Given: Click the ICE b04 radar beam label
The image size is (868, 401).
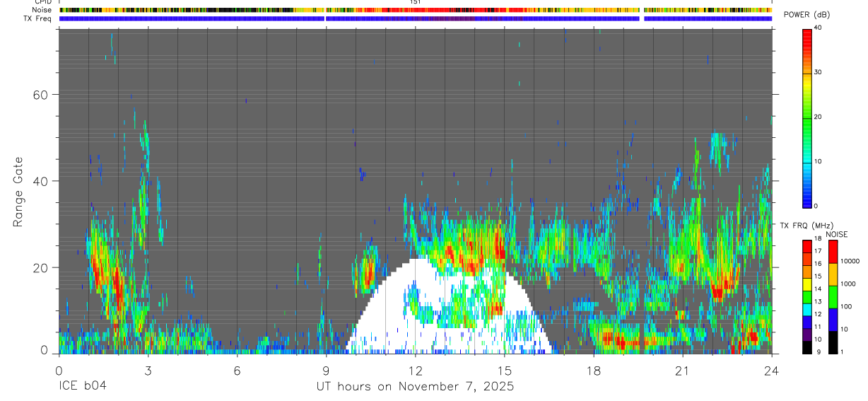Looking at the screenshot, I should point(81,387).
